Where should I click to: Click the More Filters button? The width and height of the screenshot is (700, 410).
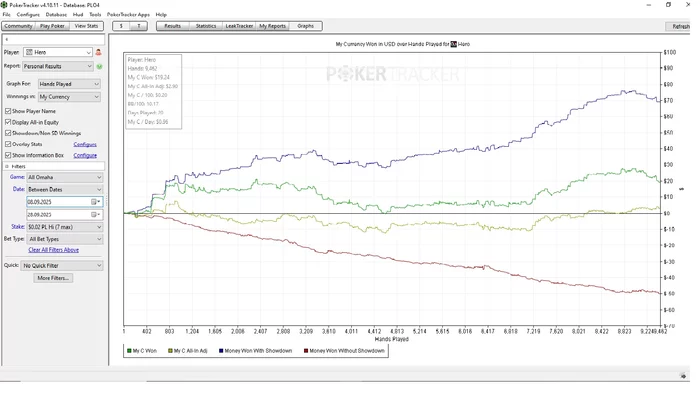[x=53, y=278]
